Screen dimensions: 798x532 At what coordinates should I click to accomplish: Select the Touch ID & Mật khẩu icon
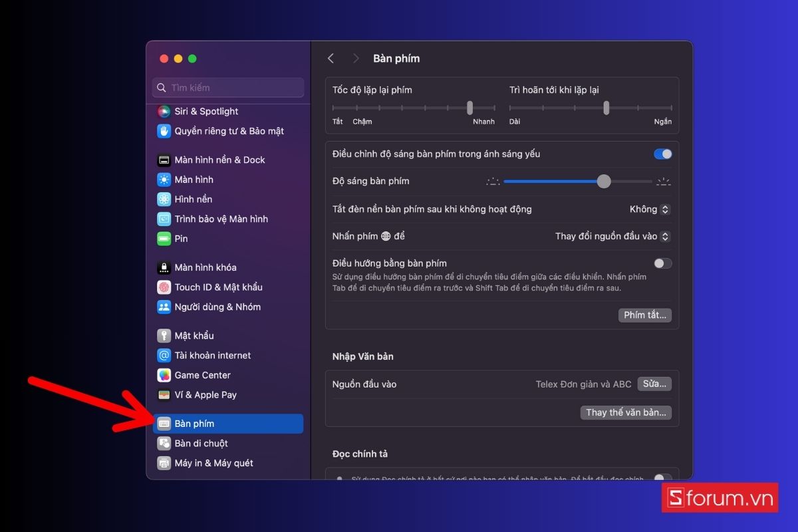click(164, 287)
